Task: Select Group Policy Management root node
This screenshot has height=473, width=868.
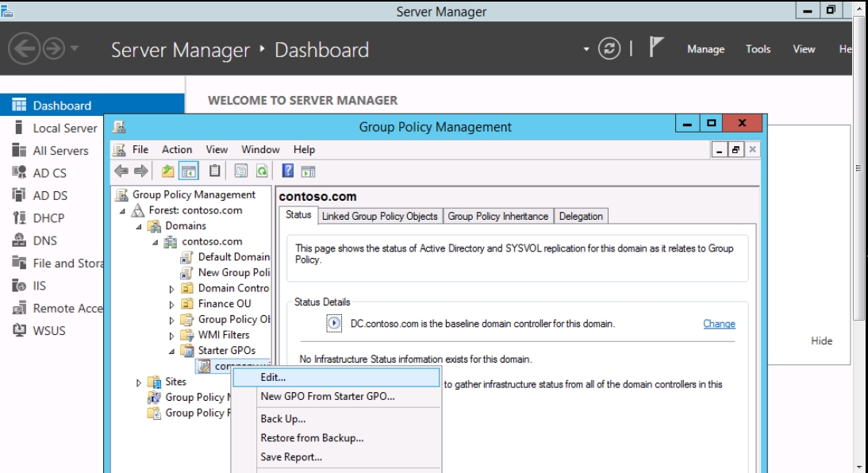Action: tap(186, 194)
